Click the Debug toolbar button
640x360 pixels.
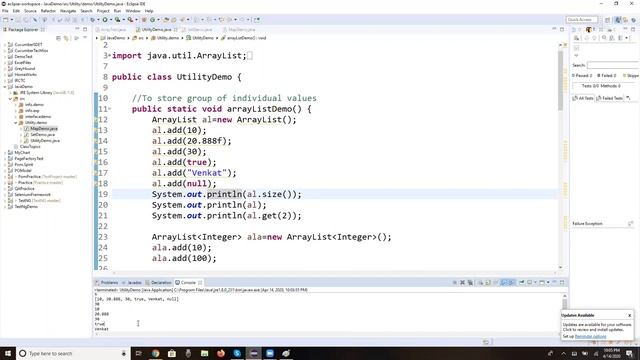coord(93,20)
